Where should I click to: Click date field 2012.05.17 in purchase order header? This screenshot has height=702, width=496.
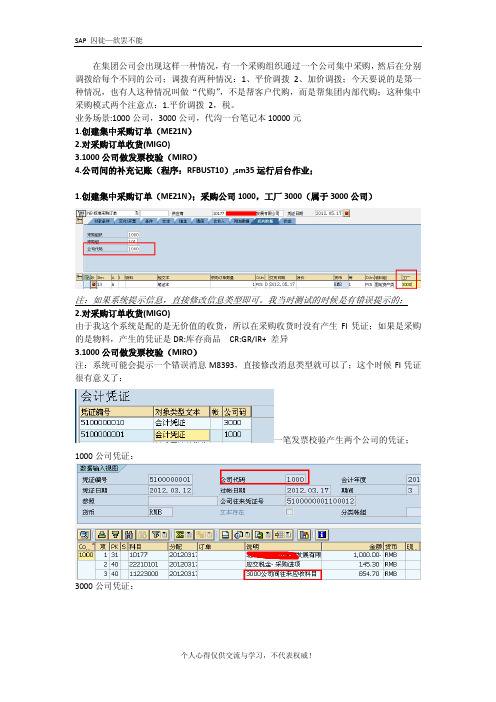click(x=329, y=213)
